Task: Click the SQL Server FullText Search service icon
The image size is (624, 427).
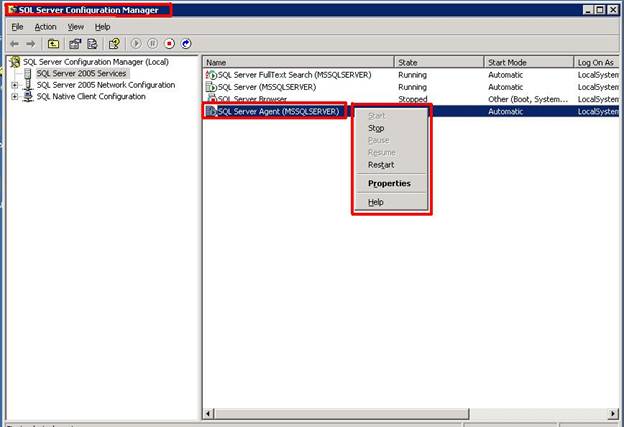Action: click(x=211, y=75)
